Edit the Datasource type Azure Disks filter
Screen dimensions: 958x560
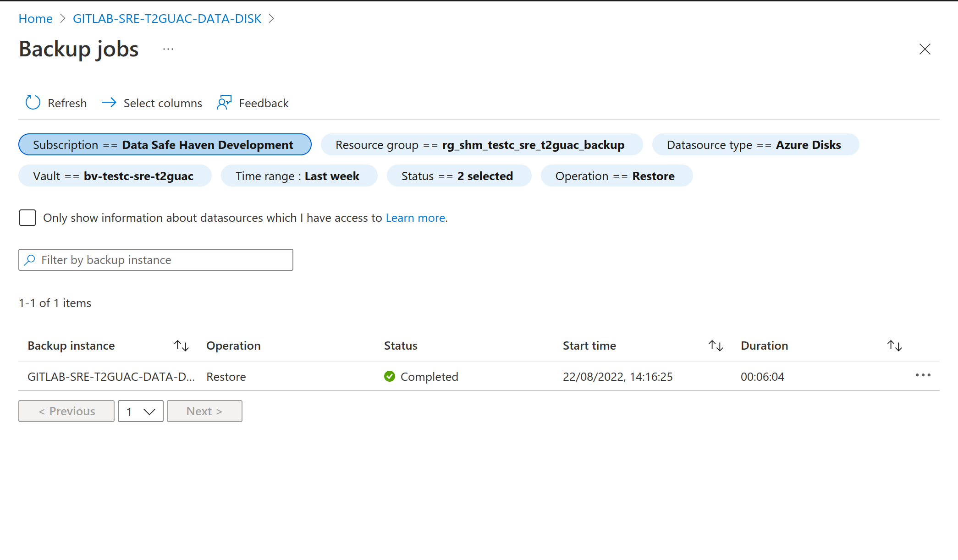(x=755, y=145)
